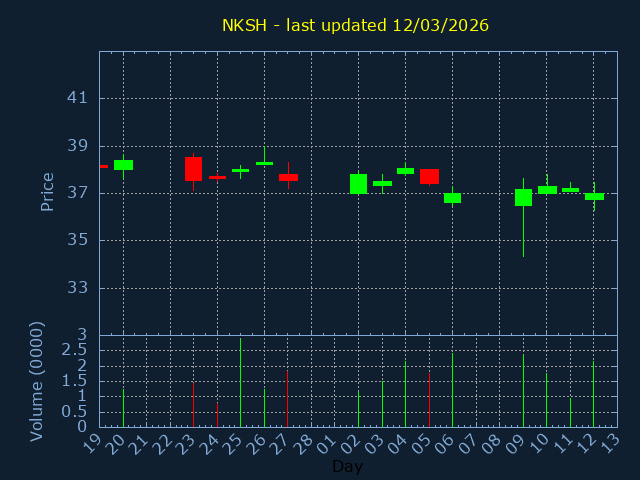
Task: Click the green volume bar on day 10
Action: (546, 400)
